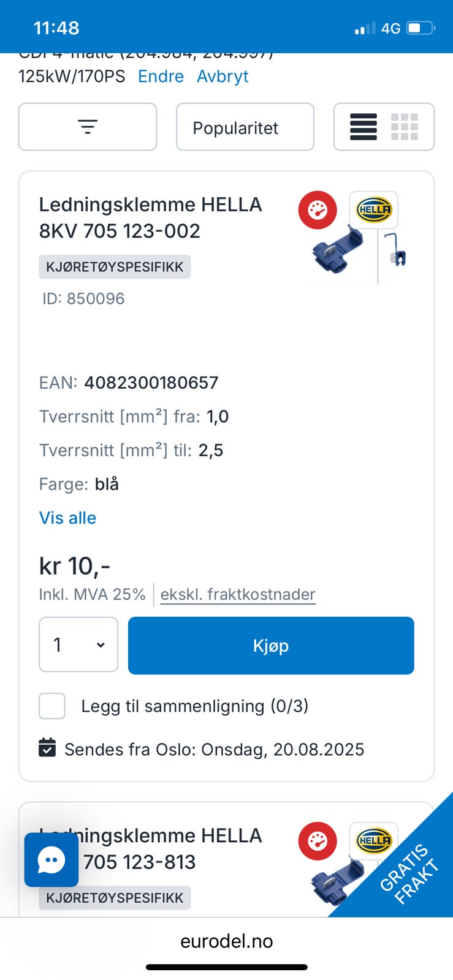
Task: Click the Avbryt link
Action: point(223,77)
